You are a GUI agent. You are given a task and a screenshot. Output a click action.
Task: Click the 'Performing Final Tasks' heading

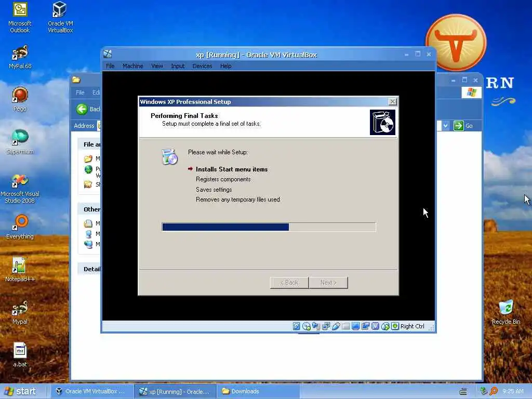(x=184, y=116)
